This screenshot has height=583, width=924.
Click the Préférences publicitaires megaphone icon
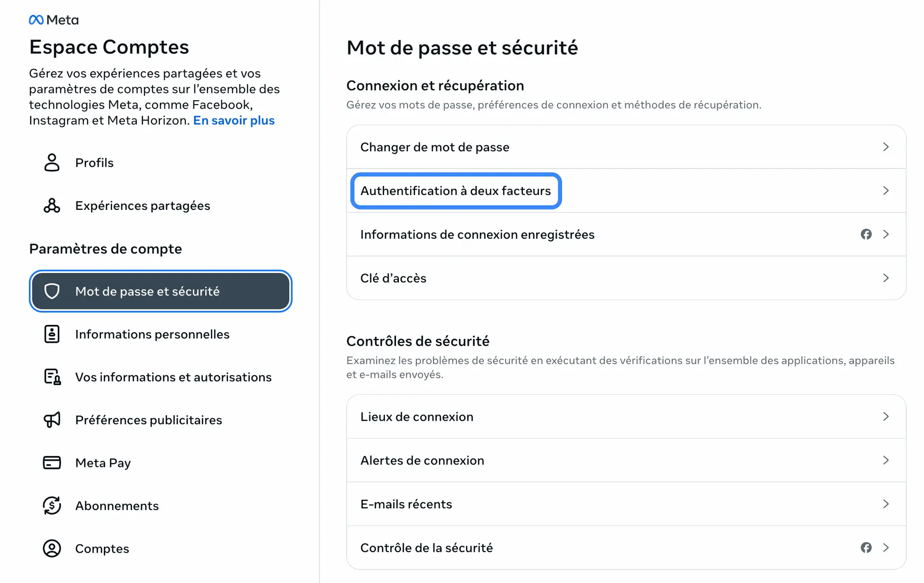tap(52, 420)
